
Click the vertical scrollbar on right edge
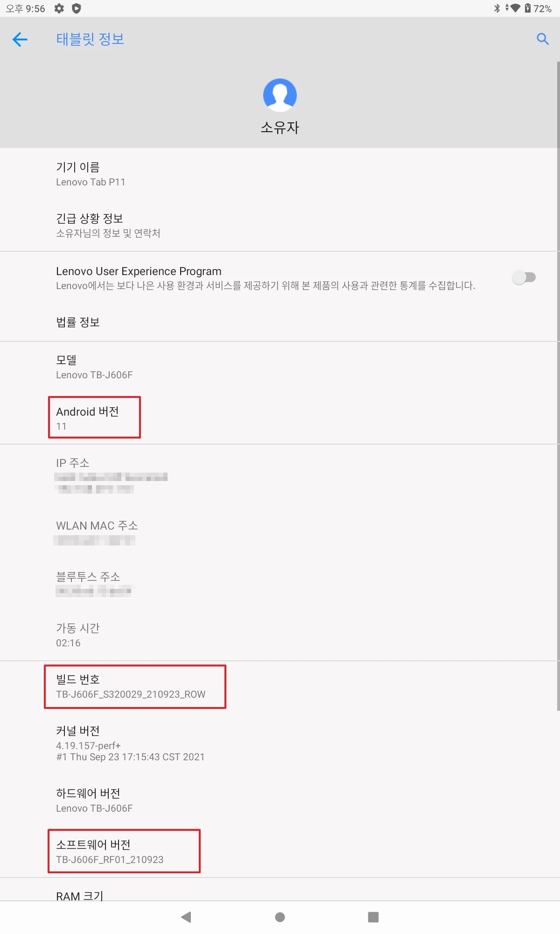(x=558, y=386)
